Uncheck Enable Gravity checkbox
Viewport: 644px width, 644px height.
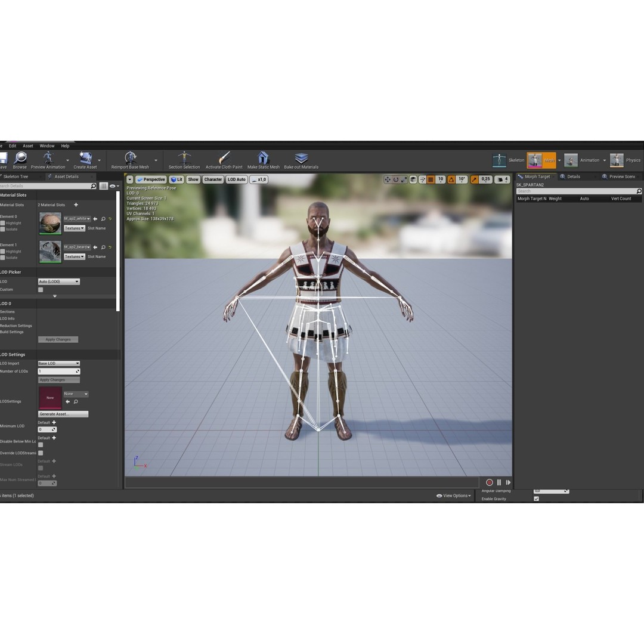pos(537,499)
